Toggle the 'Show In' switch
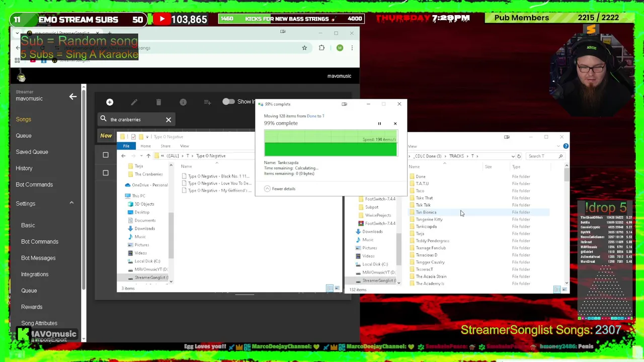Screen dimensions: 644x362 click(228, 102)
